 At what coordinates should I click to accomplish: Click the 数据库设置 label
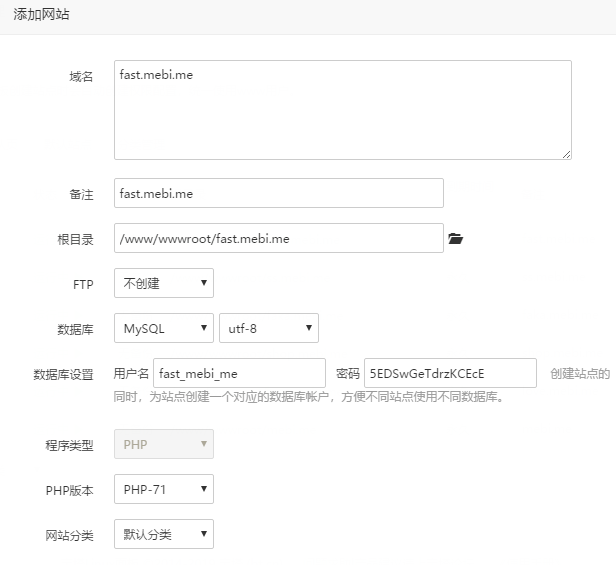(63, 374)
